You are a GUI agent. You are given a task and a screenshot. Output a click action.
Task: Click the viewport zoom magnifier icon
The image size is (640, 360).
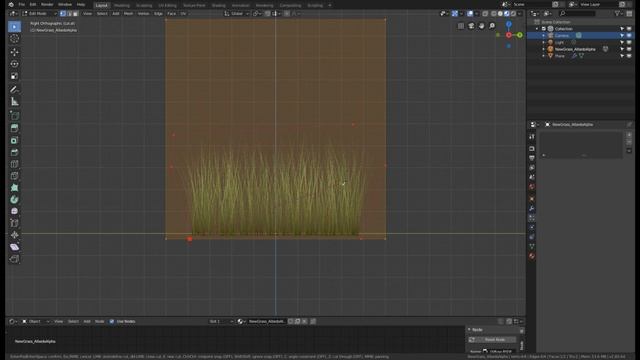point(492,26)
